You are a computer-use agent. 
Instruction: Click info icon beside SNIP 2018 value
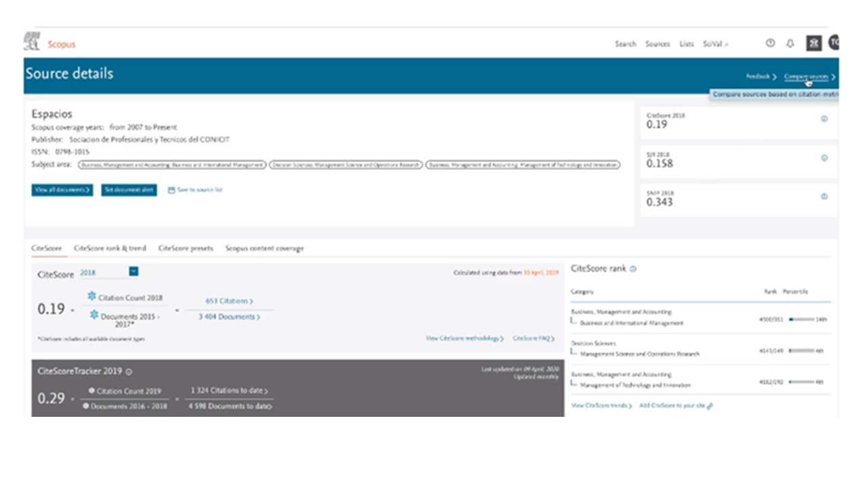[824, 197]
